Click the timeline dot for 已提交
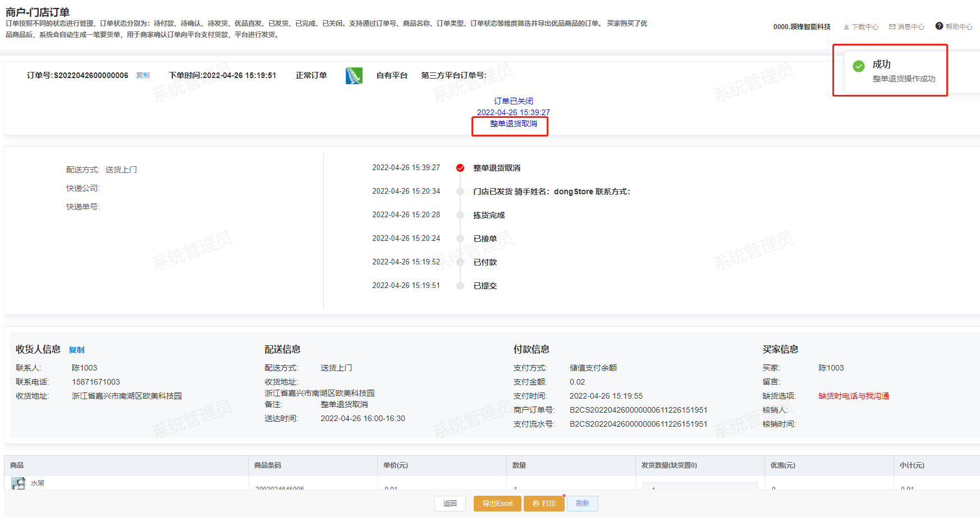This screenshot has height=521, width=980. tap(460, 286)
